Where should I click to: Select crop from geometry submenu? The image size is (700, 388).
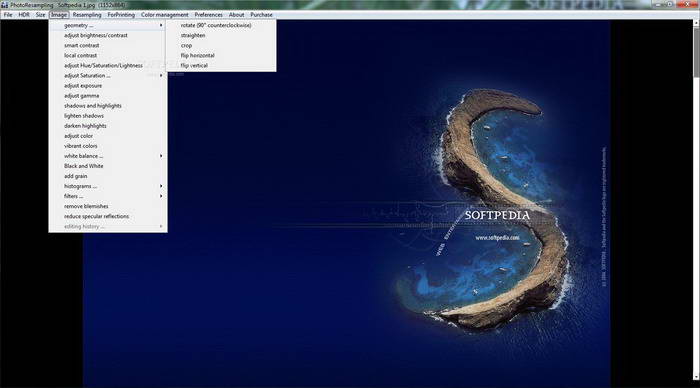coord(221,46)
